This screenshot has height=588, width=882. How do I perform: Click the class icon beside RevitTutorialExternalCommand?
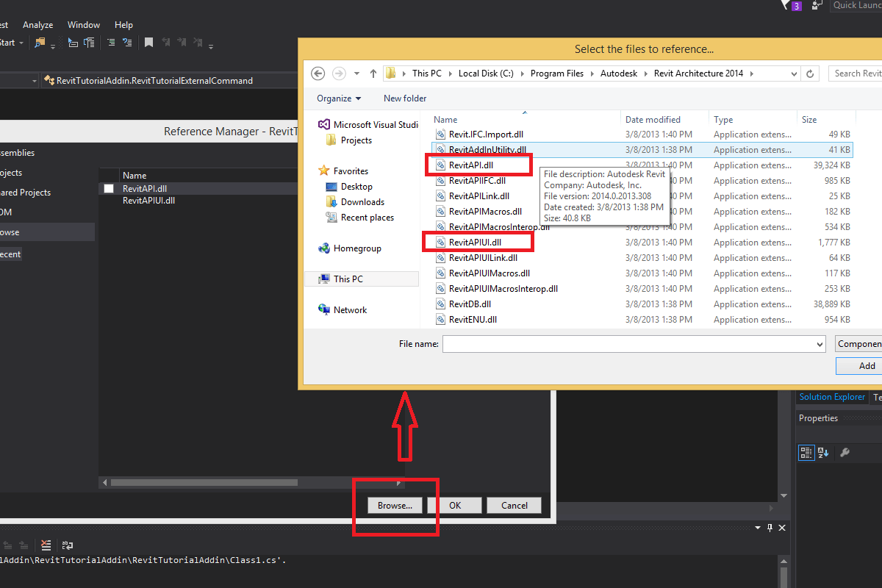tap(49, 81)
